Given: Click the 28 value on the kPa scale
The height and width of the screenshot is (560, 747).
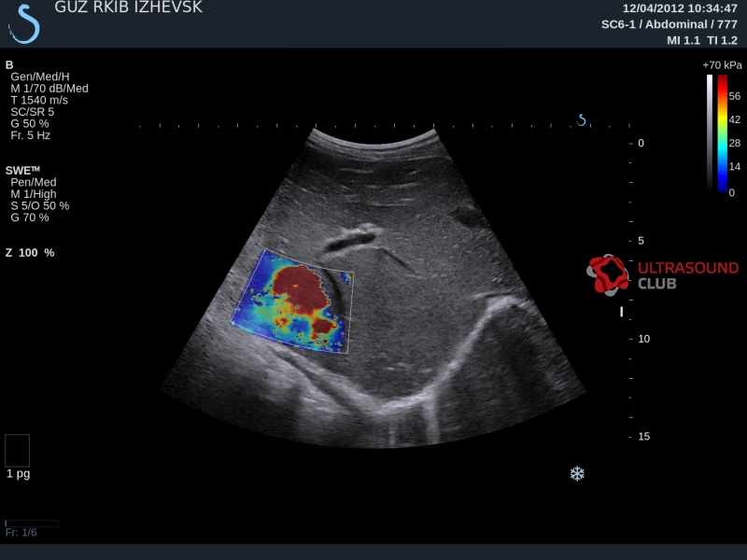Looking at the screenshot, I should click(735, 143).
